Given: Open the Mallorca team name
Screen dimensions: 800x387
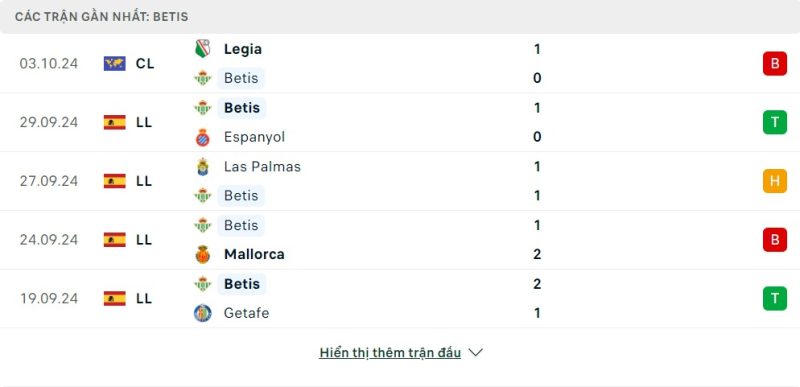Looking at the screenshot, I should coord(254,254).
